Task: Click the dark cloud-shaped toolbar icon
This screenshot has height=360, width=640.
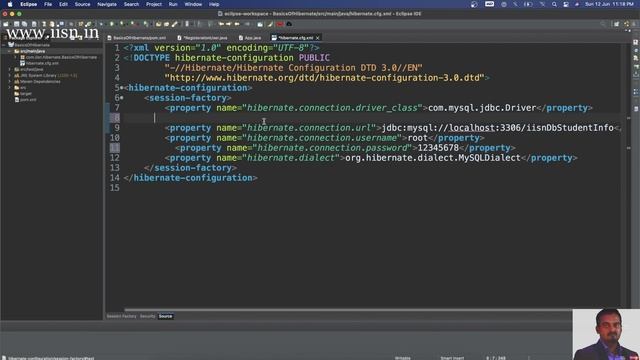Action: 289,24
